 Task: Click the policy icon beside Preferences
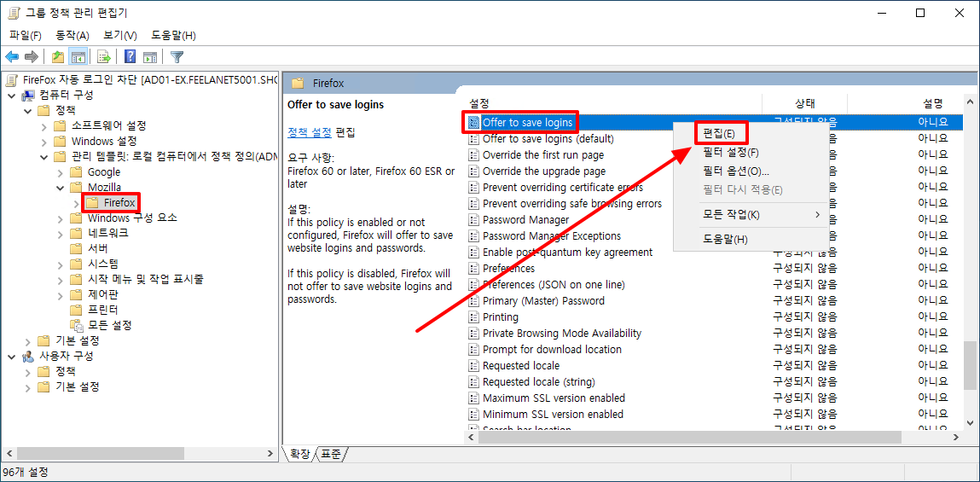pyautogui.click(x=473, y=269)
